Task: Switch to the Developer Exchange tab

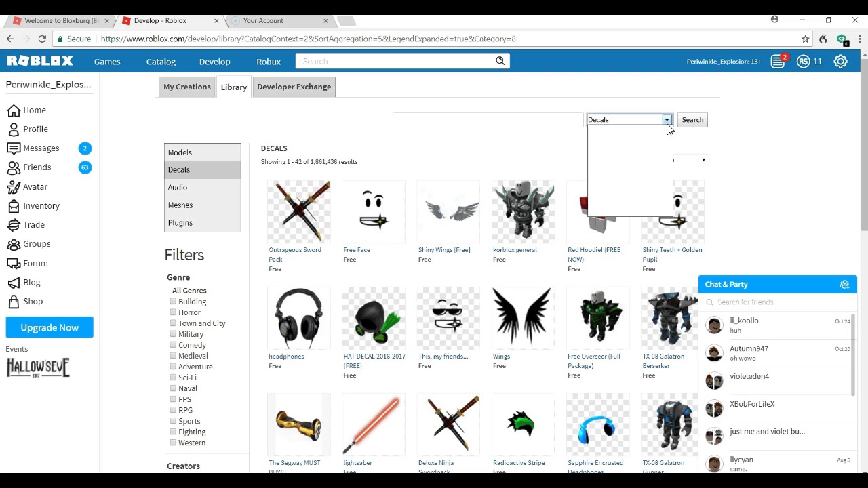Action: [x=294, y=87]
